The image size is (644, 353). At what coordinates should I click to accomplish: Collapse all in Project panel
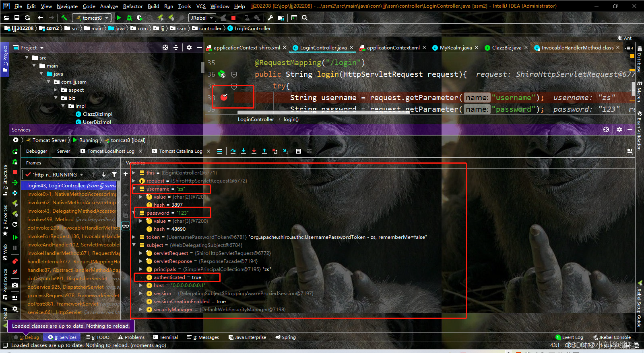[x=176, y=47]
